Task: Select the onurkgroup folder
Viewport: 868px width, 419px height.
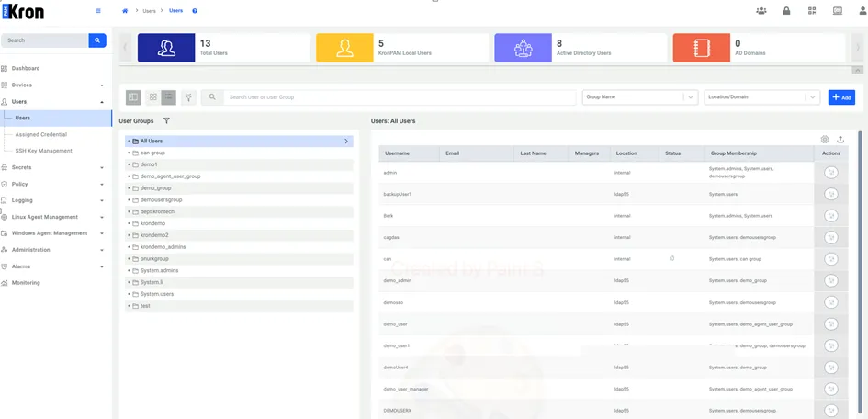Action: (239, 258)
